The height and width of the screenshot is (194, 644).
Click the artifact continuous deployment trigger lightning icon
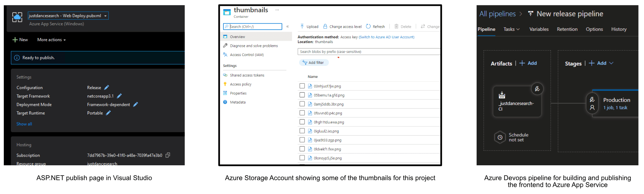click(537, 89)
